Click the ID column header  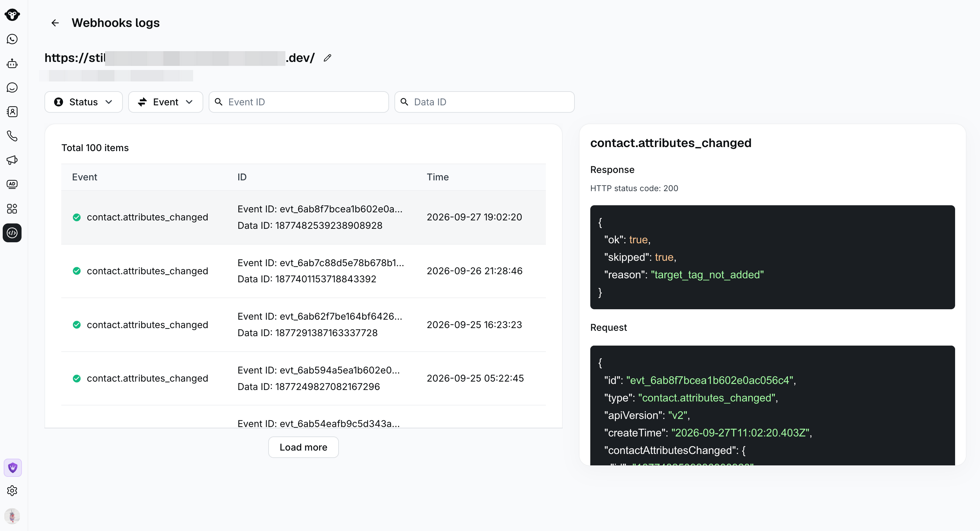(242, 177)
